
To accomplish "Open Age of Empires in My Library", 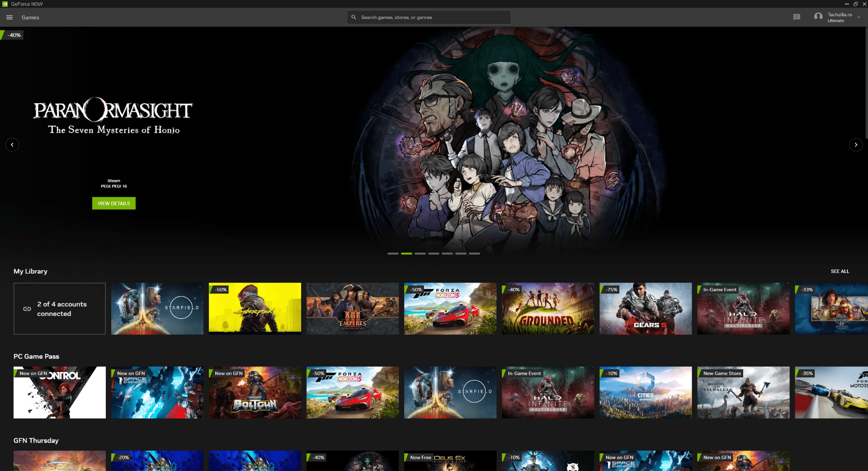I will pos(353,309).
